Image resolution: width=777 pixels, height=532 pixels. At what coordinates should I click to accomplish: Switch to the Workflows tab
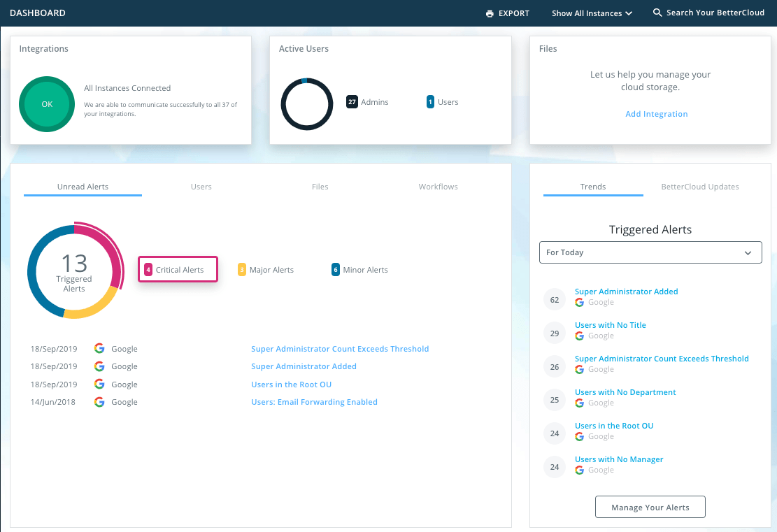(x=438, y=187)
